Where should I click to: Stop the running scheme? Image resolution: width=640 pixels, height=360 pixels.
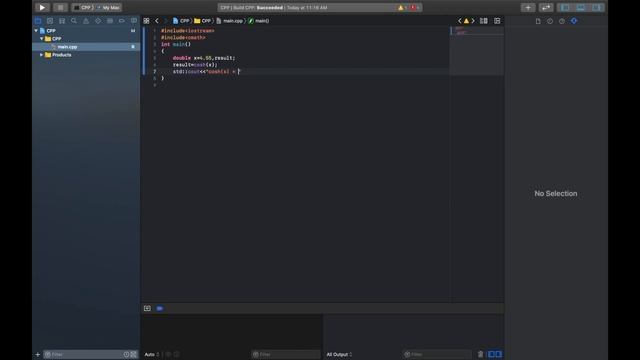coord(60,7)
